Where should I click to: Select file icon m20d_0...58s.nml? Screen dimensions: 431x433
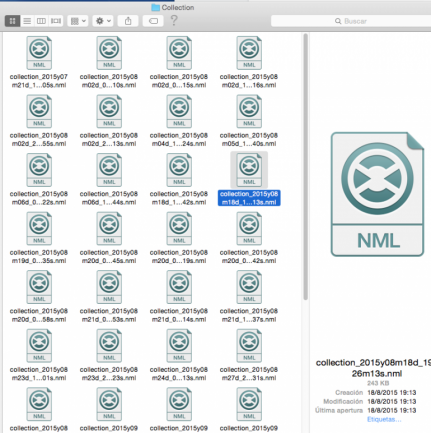(x=39, y=287)
